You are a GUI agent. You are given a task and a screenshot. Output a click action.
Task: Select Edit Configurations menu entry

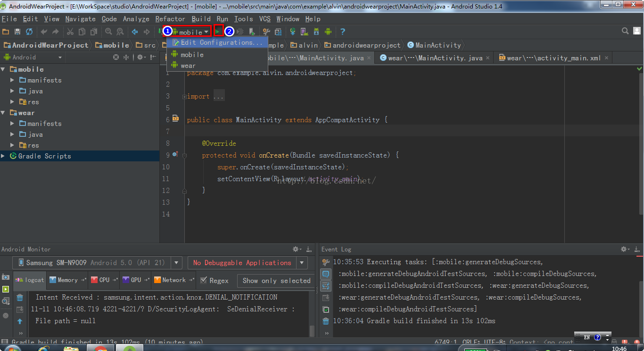[217, 42]
